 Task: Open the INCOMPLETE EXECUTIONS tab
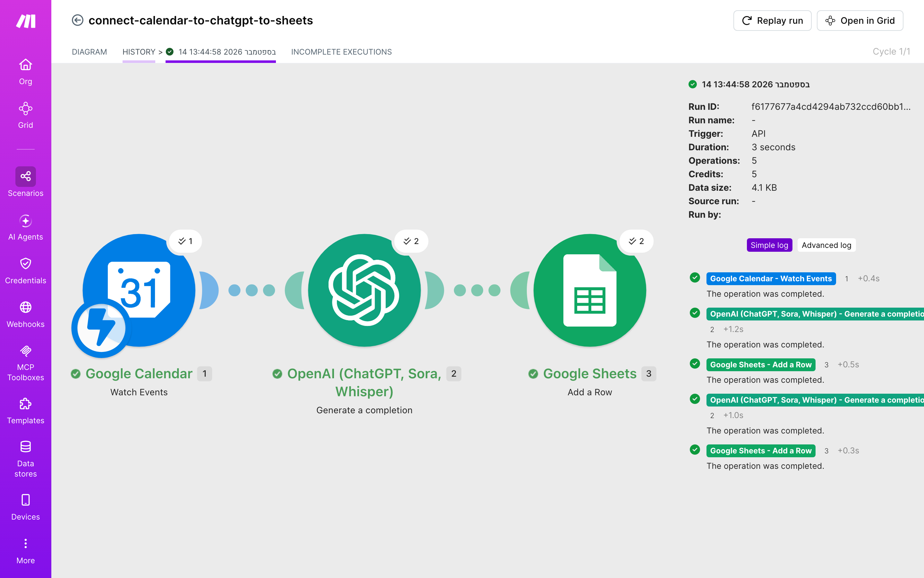point(341,52)
